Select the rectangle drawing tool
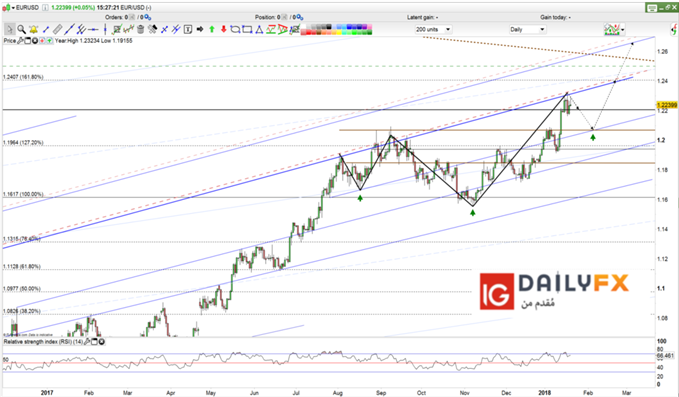The height and width of the screenshot is (397, 679). tap(247, 29)
